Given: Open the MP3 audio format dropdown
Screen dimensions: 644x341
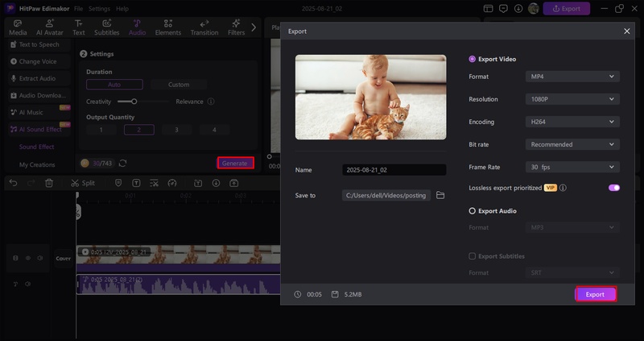Looking at the screenshot, I should coord(572,227).
